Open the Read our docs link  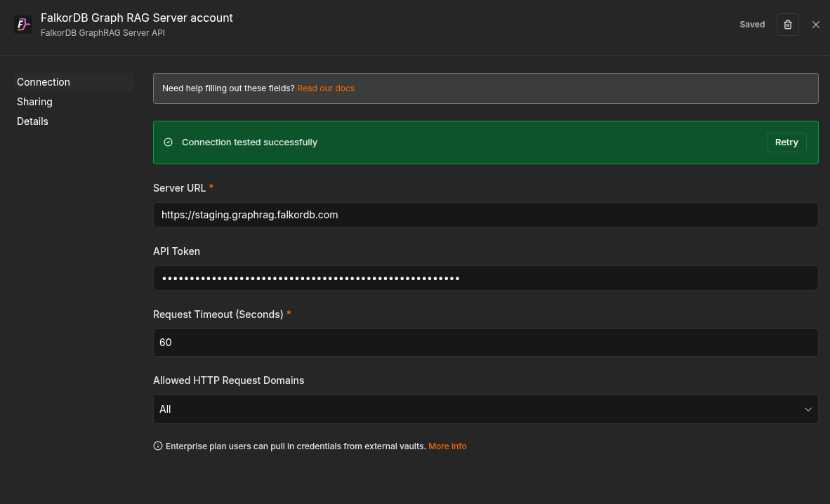coord(326,88)
